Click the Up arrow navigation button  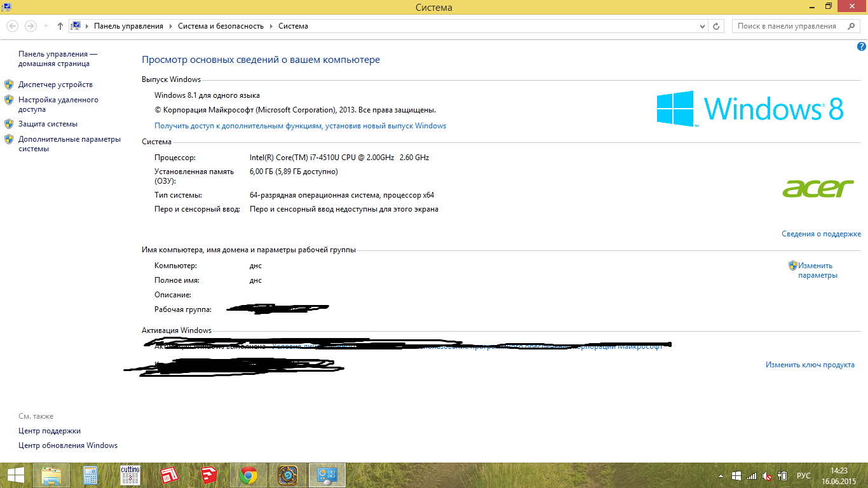click(x=60, y=26)
